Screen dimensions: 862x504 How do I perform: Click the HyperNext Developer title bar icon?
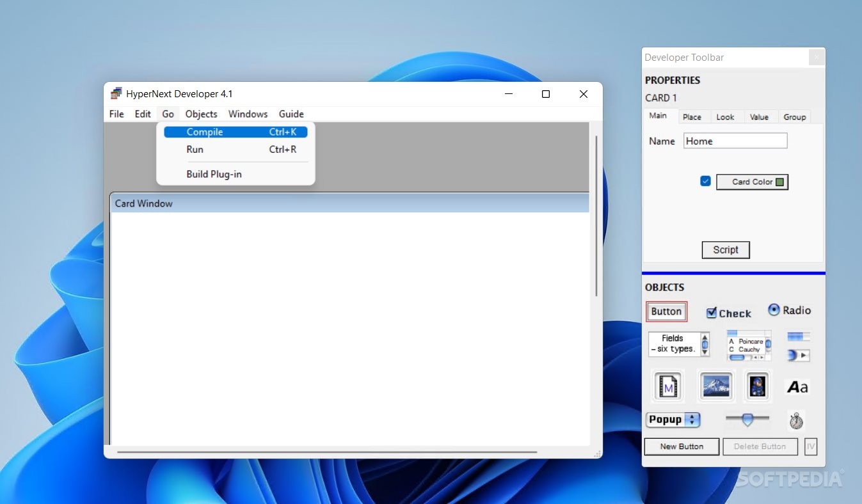[x=116, y=93]
